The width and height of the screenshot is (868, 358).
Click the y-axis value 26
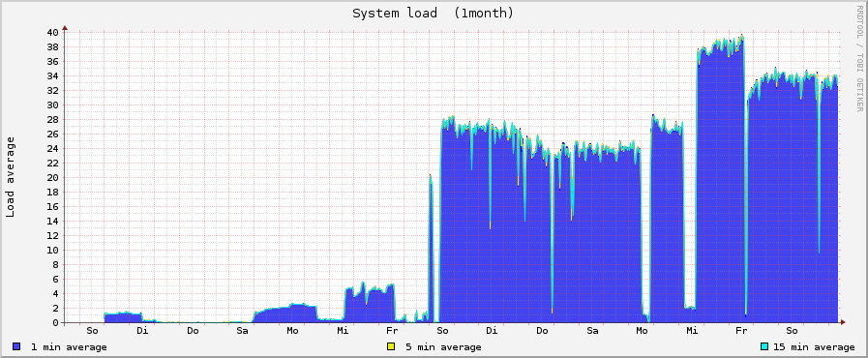(x=52, y=134)
